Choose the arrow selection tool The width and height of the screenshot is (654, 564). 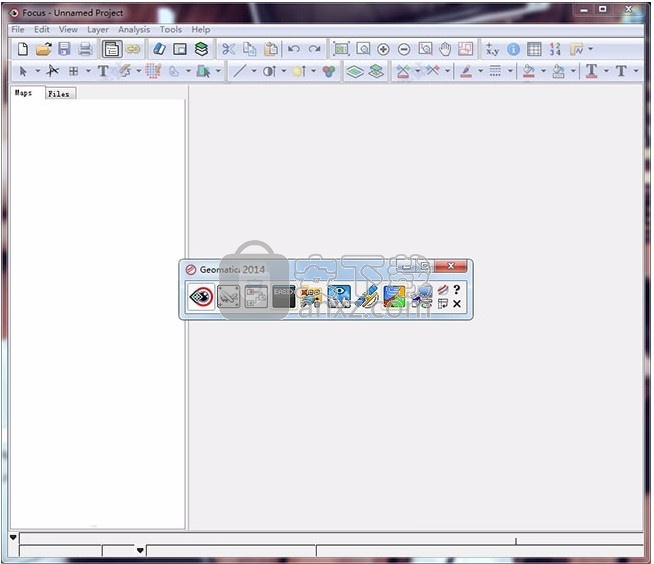coord(23,71)
